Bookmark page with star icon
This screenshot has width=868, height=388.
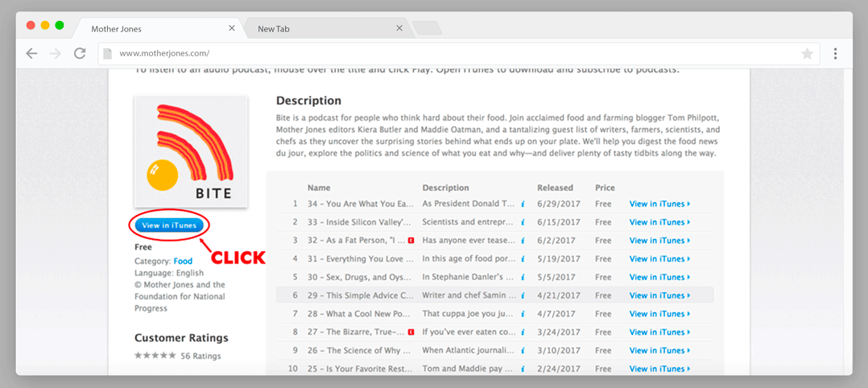[807, 54]
